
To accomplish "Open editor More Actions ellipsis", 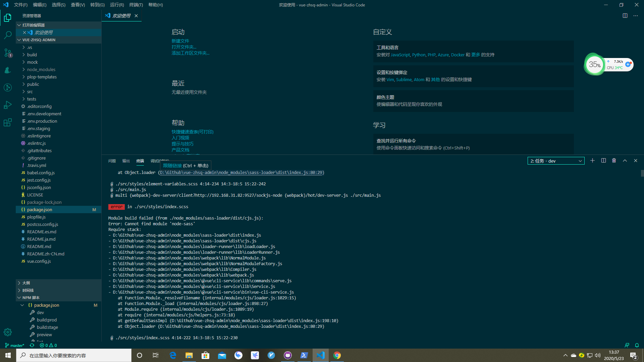I will pyautogui.click(x=636, y=16).
